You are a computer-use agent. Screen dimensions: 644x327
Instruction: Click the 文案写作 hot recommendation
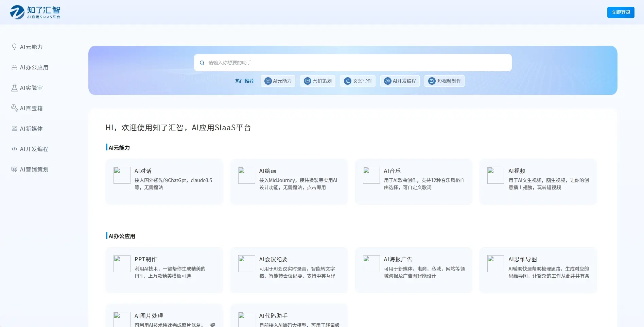[358, 81]
